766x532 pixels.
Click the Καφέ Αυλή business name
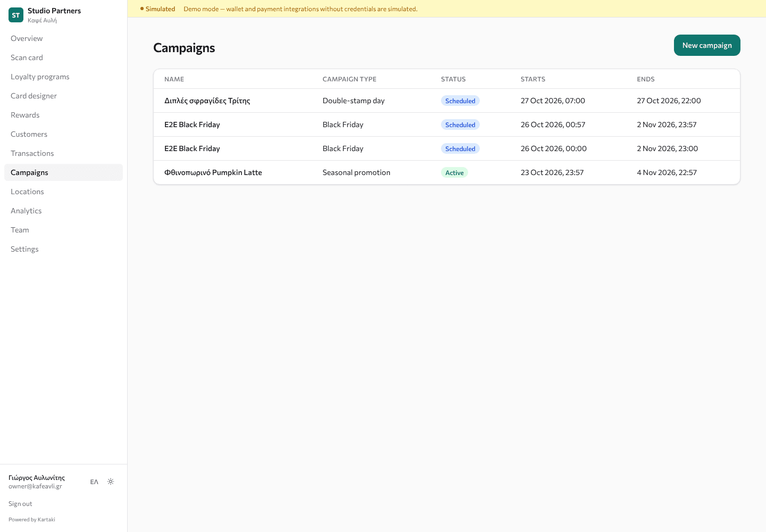42,20
